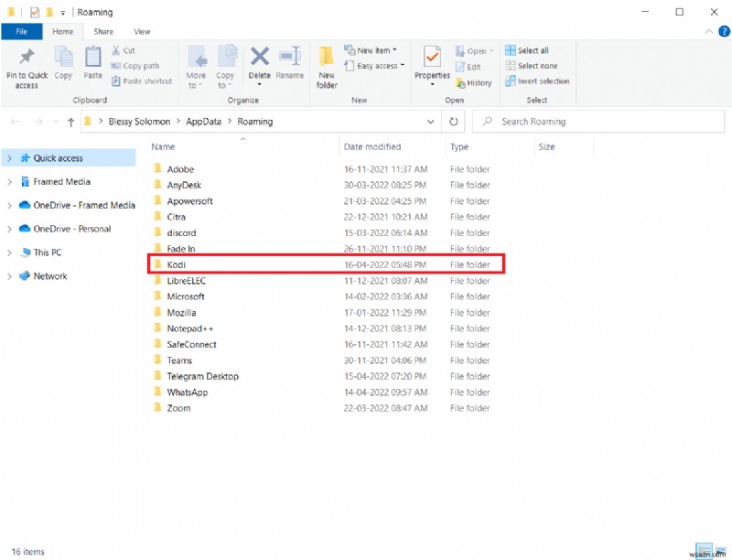Switch to the View ribbon tab

pyautogui.click(x=142, y=32)
